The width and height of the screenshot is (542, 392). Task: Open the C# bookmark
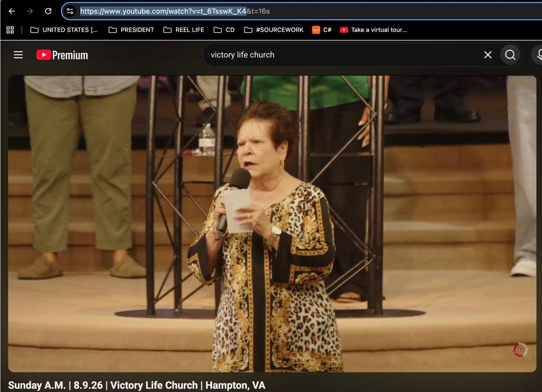click(322, 30)
